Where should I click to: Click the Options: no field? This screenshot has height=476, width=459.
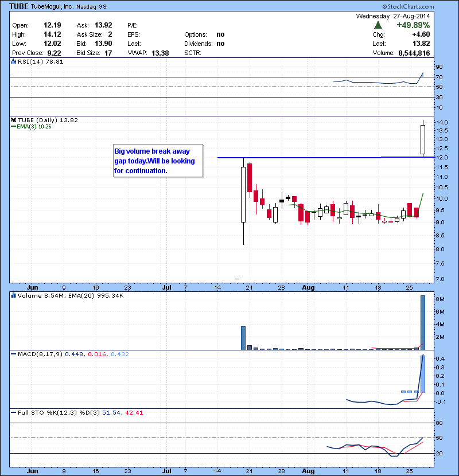coord(204,34)
